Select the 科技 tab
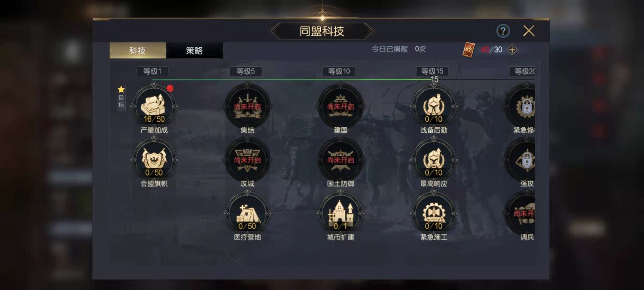This screenshot has width=644, height=290. click(138, 50)
